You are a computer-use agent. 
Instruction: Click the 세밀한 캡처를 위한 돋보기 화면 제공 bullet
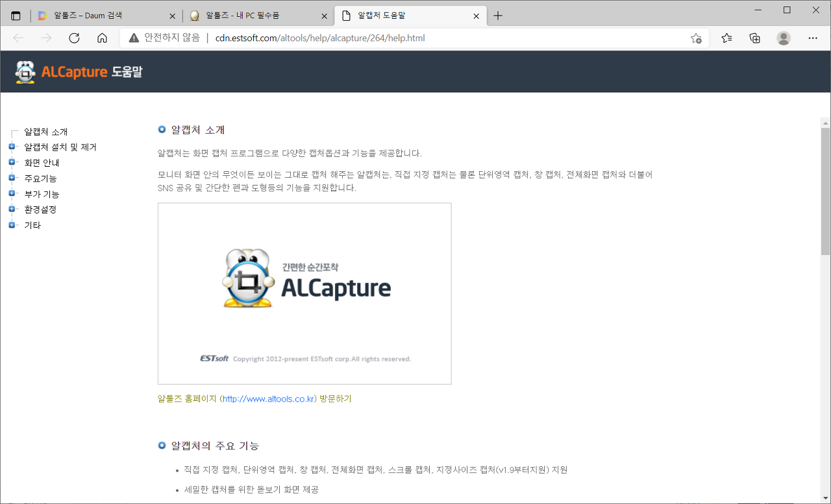click(x=251, y=490)
